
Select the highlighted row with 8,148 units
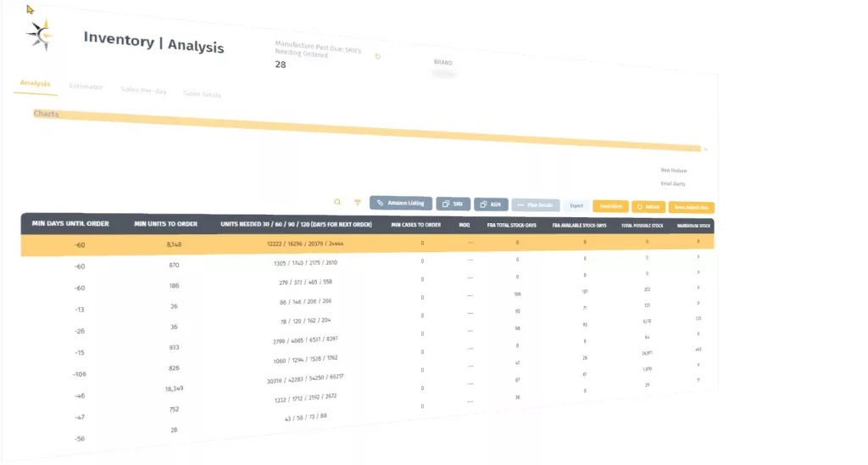coord(368,244)
